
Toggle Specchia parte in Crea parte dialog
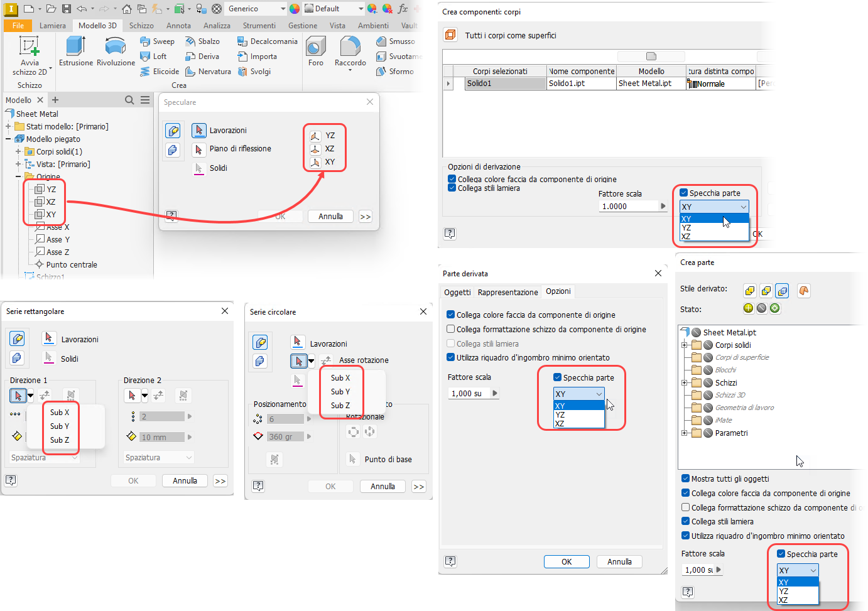coord(781,554)
